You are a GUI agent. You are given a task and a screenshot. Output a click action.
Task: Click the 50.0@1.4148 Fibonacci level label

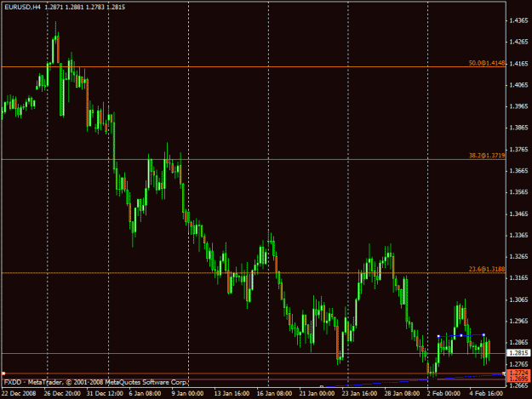[x=487, y=63]
